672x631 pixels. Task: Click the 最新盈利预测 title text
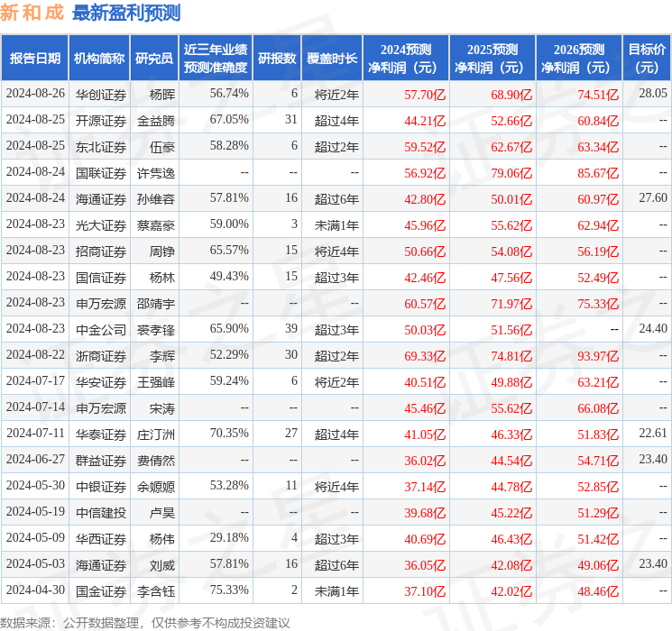coord(126,13)
